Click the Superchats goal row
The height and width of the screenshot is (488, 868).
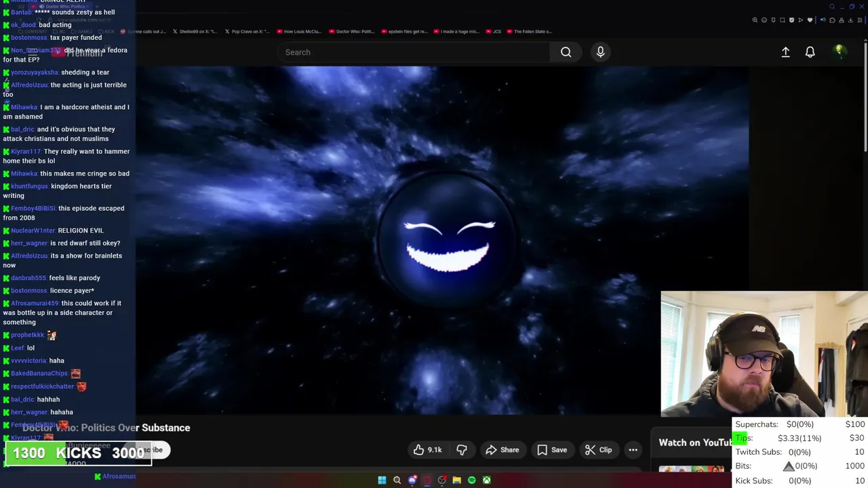[800, 424]
